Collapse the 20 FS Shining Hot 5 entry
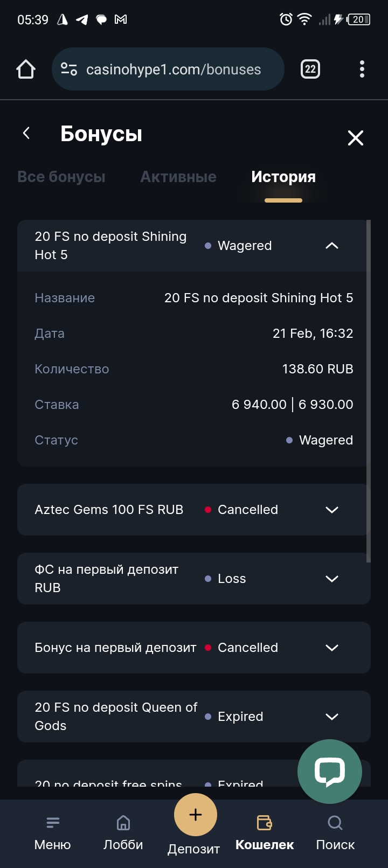 (x=332, y=246)
